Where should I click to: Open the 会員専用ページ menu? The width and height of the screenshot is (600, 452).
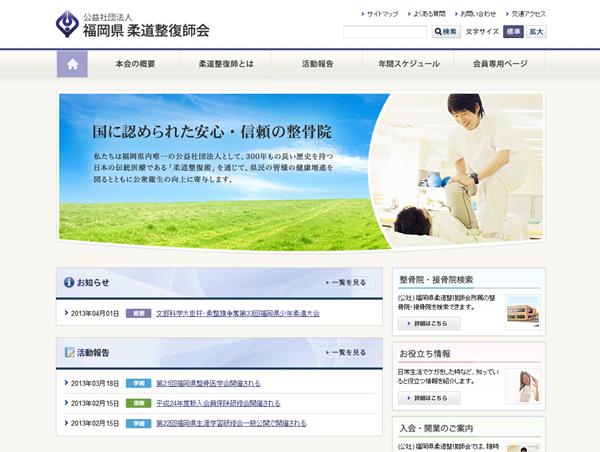click(x=500, y=64)
